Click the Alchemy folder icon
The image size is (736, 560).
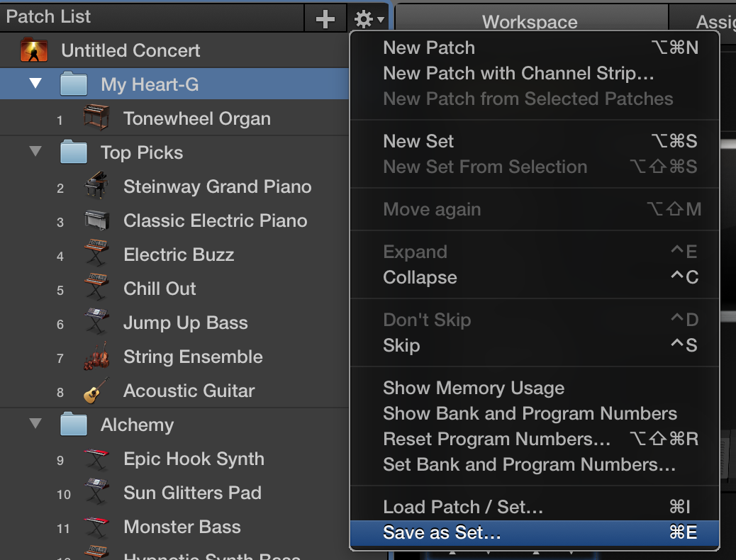(x=74, y=424)
